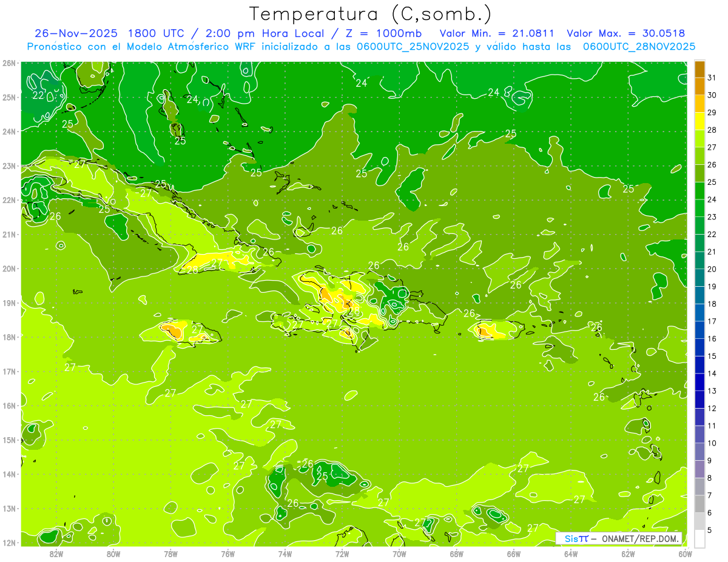Click the 17 value on color scale
This screenshot has height=562, width=728.
point(712,321)
